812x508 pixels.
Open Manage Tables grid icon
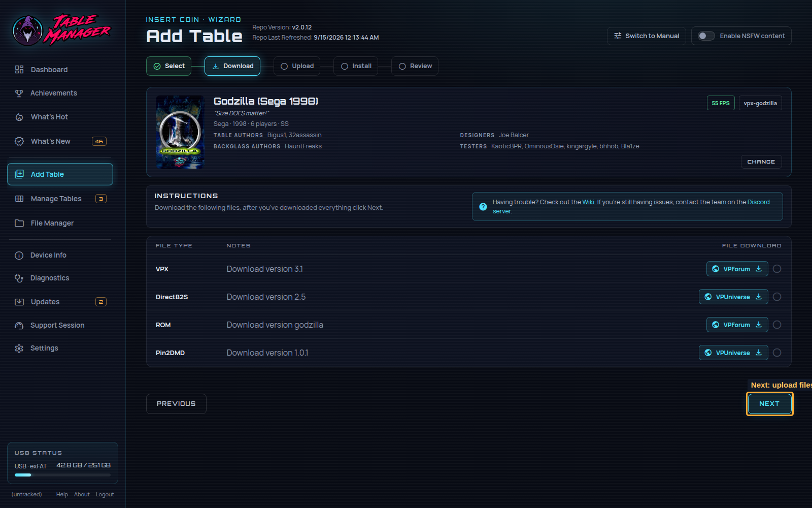point(19,199)
